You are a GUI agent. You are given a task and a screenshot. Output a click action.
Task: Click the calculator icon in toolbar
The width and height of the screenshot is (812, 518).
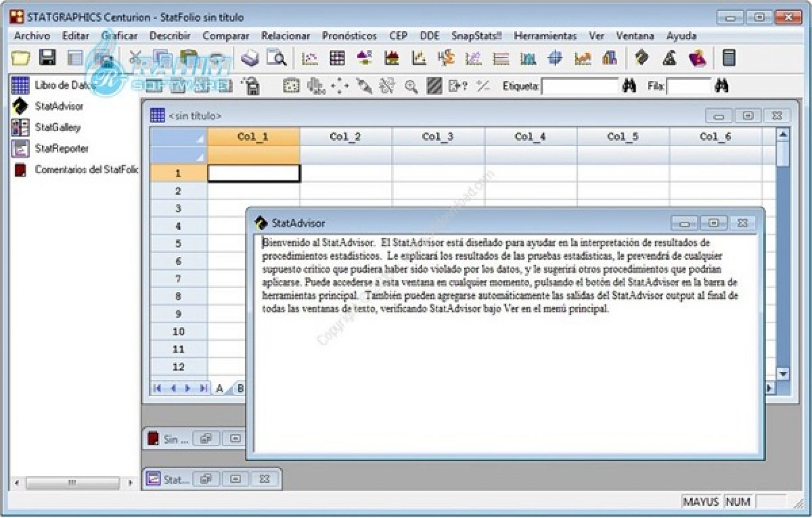[x=729, y=58]
